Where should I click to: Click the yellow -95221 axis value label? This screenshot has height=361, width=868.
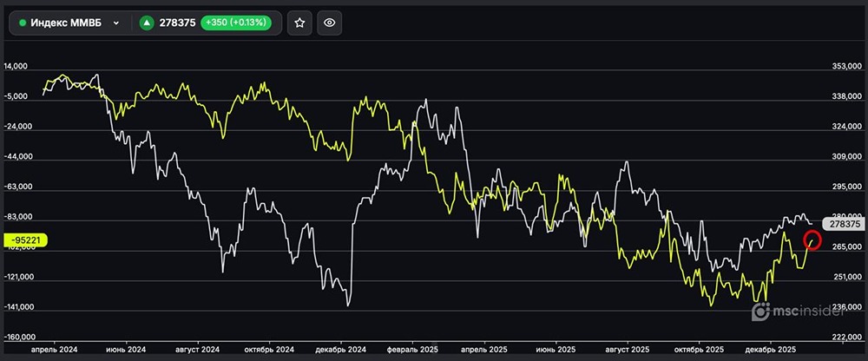coord(26,240)
